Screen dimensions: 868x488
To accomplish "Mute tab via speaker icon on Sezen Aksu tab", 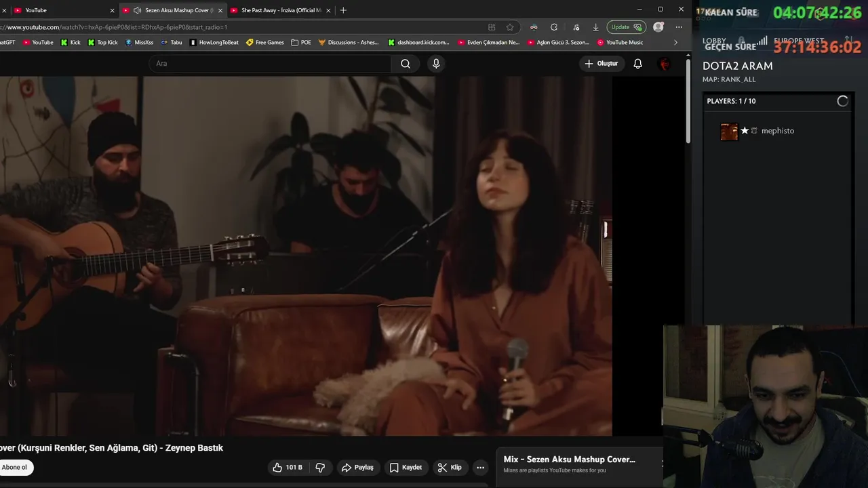I will [x=138, y=10].
